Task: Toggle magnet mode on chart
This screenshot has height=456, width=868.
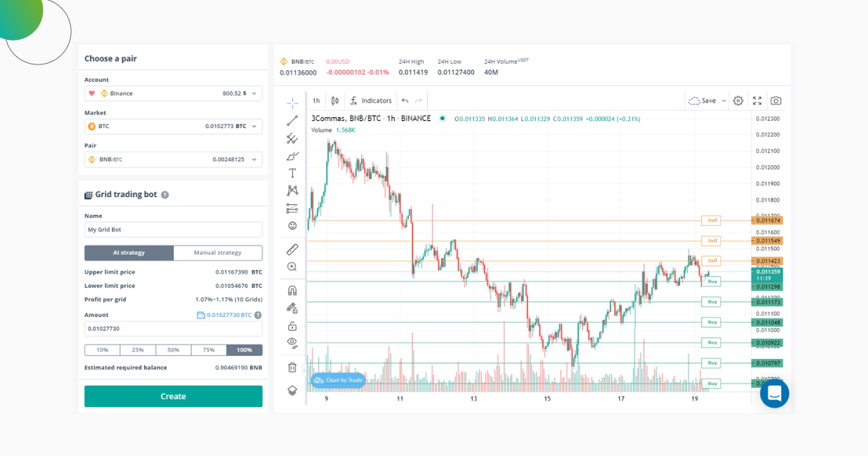Action: 292,290
